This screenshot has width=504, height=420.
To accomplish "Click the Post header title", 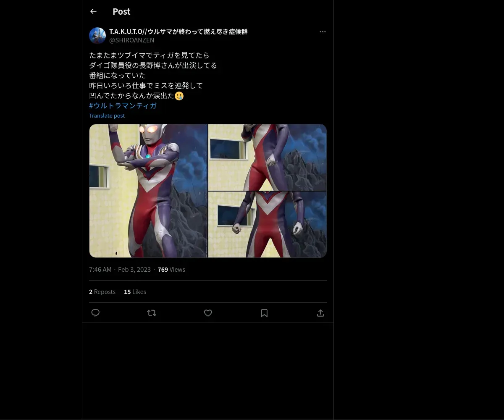I will pyautogui.click(x=121, y=11).
